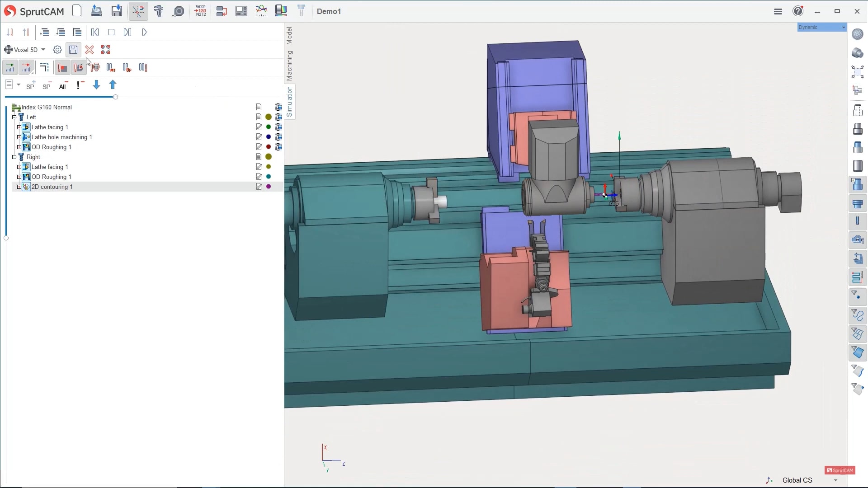Viewport: 868px width, 488px height.
Task: Toggle the stop on collision red block button
Action: 62,67
